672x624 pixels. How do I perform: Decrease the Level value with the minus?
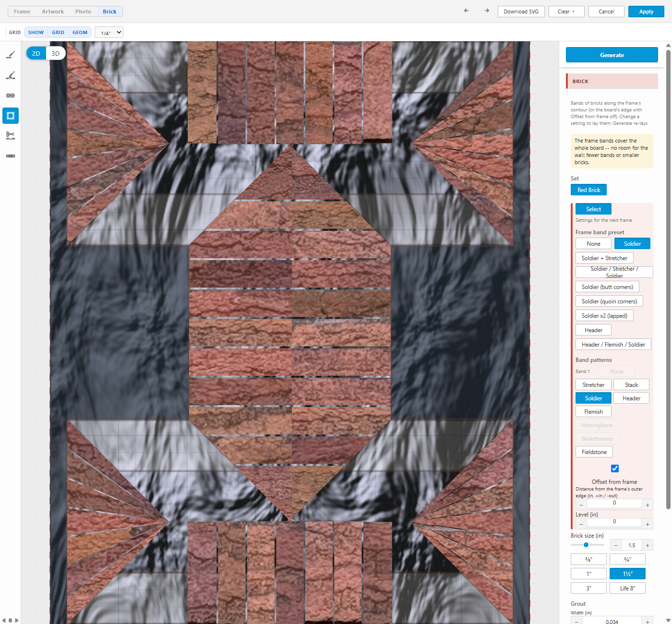pyautogui.click(x=581, y=524)
